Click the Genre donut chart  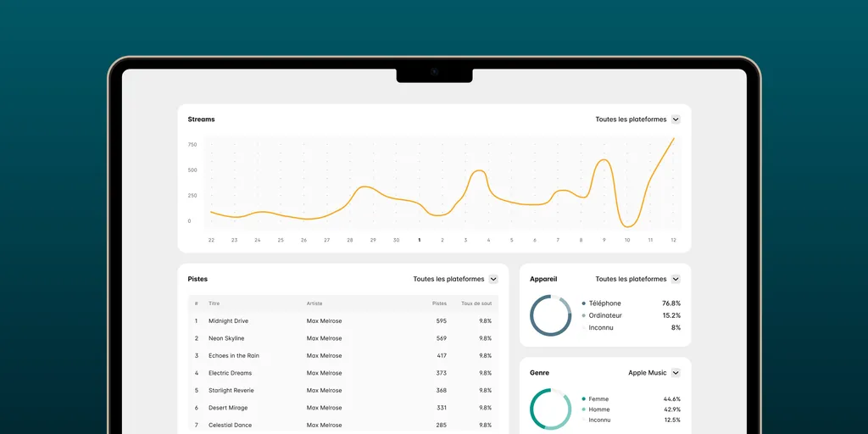coord(550,409)
